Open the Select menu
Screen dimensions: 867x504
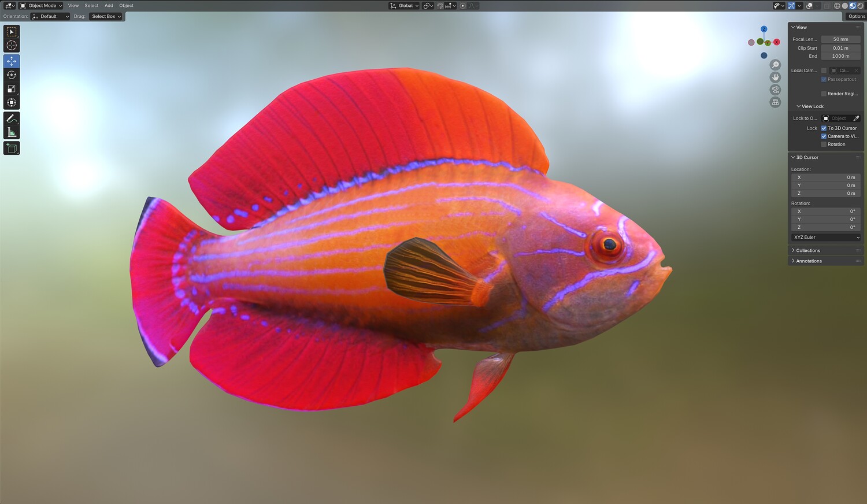tap(91, 6)
